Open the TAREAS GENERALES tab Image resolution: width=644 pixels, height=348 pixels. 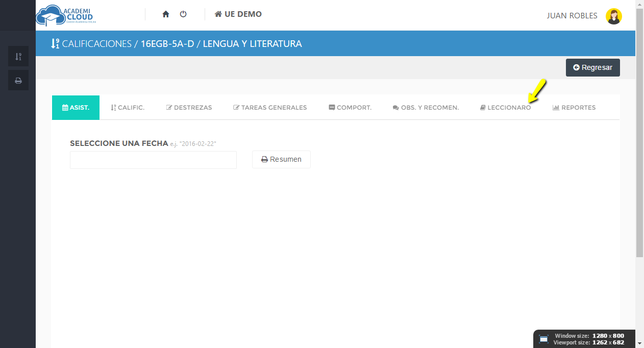point(270,108)
